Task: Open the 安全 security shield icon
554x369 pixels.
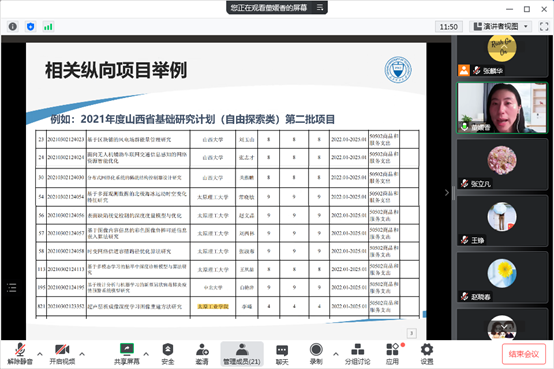Action: click(x=168, y=354)
